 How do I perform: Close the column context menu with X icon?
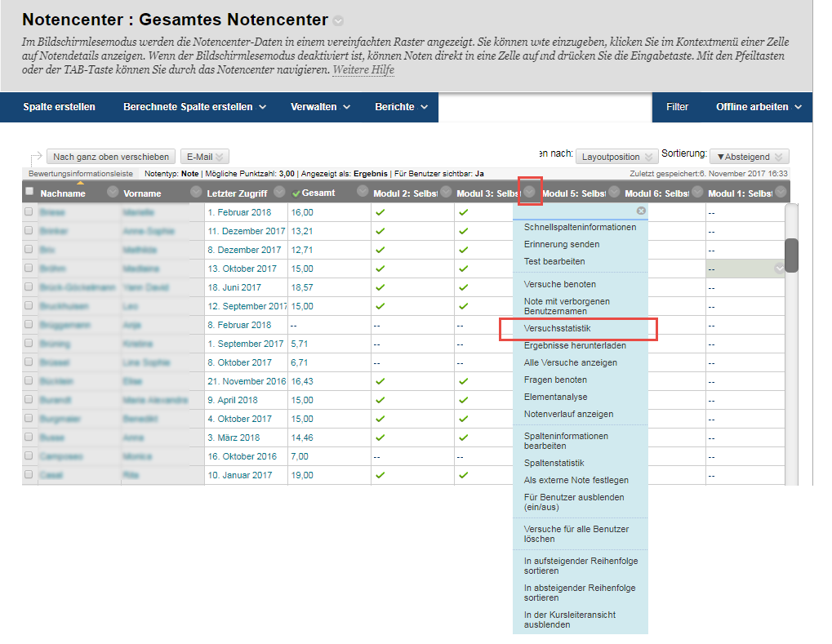click(x=641, y=211)
